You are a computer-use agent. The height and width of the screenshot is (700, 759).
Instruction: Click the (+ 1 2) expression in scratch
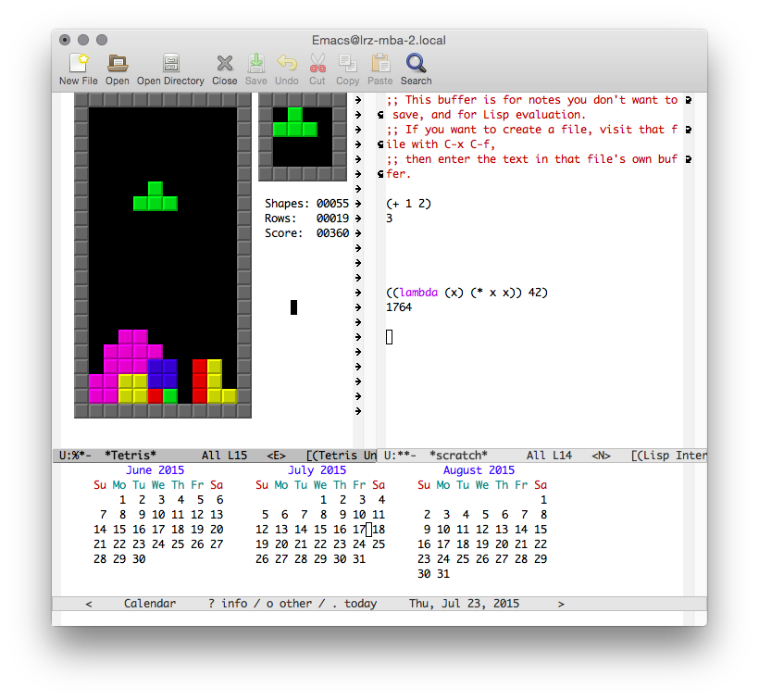point(408,204)
